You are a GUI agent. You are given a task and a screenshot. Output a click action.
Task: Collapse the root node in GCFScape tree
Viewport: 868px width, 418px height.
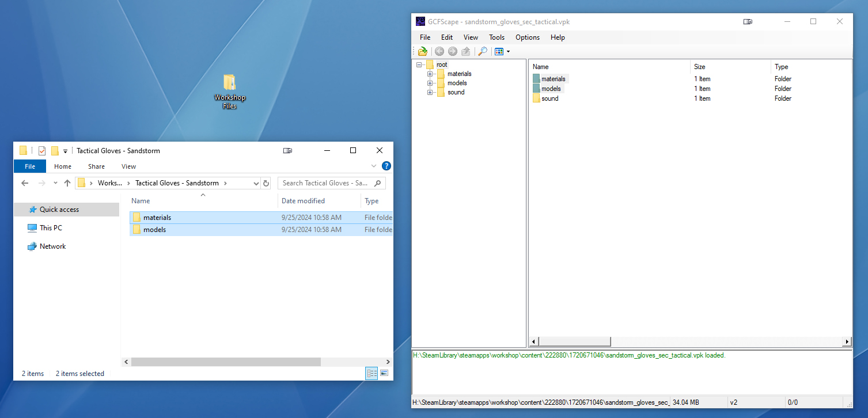pyautogui.click(x=419, y=64)
